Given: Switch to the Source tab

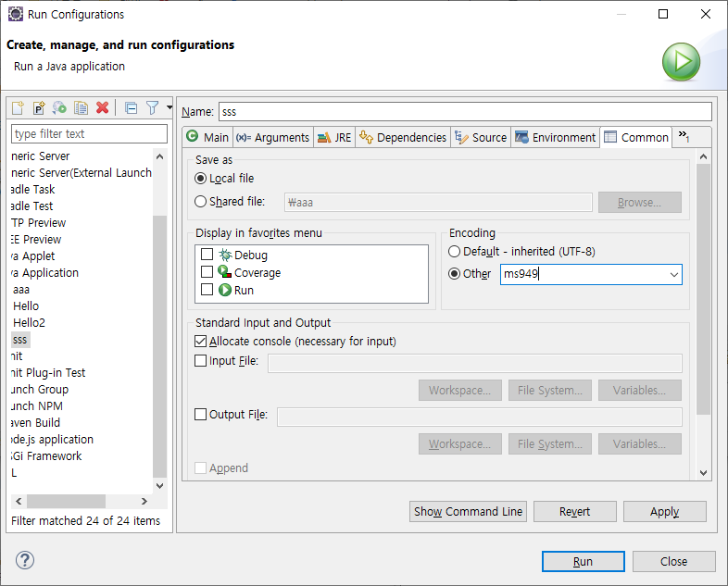Looking at the screenshot, I should coord(481,137).
